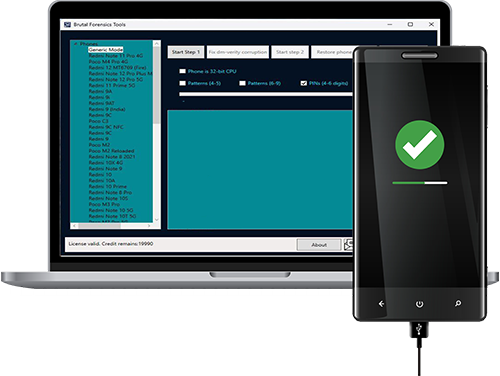Open the About dialog

[x=319, y=245]
